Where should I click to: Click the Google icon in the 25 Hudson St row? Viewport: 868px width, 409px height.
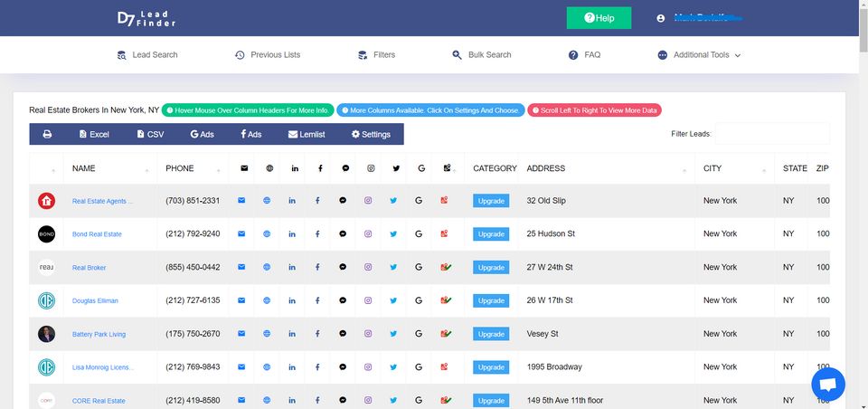point(419,233)
